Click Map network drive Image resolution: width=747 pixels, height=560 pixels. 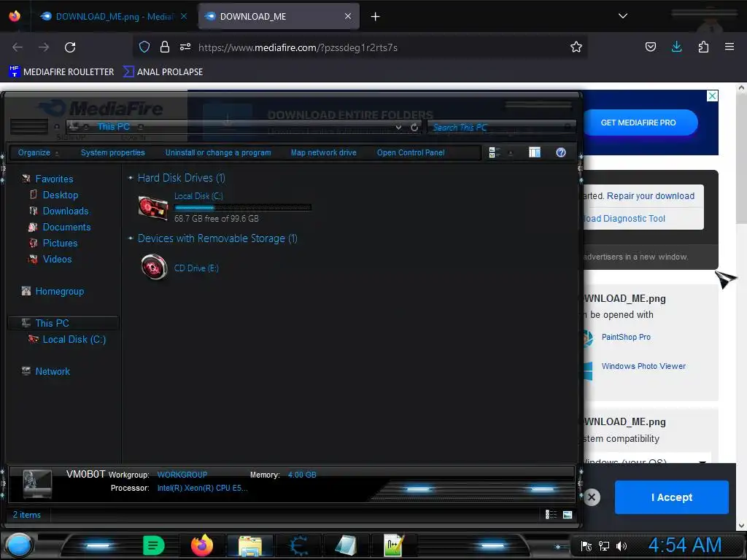tap(323, 153)
